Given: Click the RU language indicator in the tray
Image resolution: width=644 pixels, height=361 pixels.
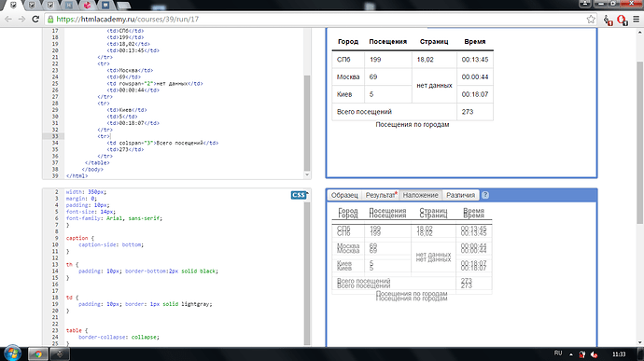Looking at the screenshot, I should tap(558, 354).
